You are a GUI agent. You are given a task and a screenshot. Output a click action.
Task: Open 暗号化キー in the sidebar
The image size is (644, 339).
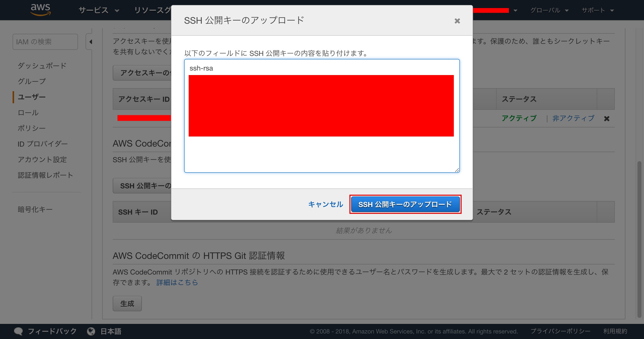coord(35,209)
